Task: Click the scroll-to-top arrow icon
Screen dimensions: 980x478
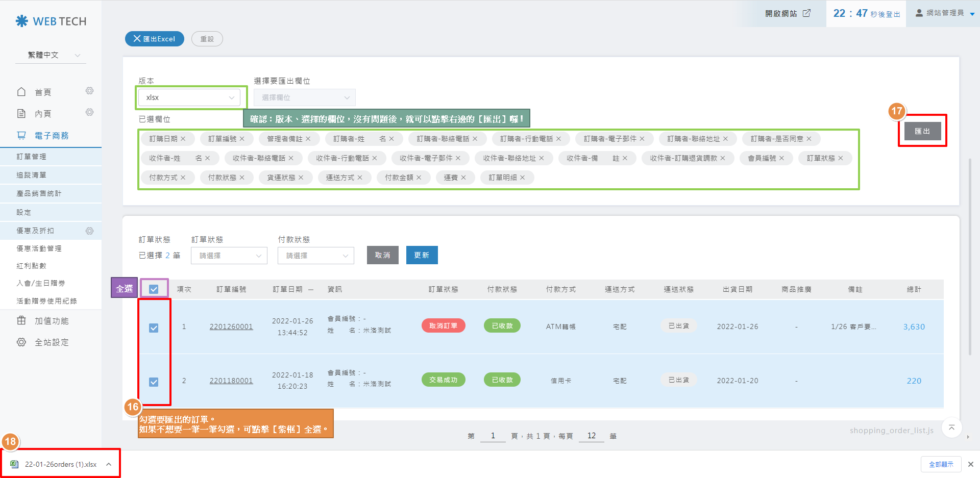Action: 951,427
